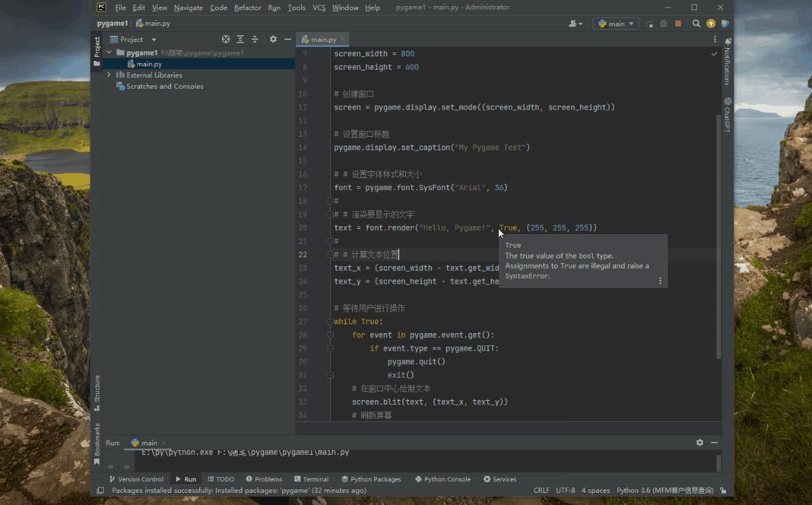Click the Stop run square icon
The height and width of the screenshot is (505, 812).
coord(678,24)
